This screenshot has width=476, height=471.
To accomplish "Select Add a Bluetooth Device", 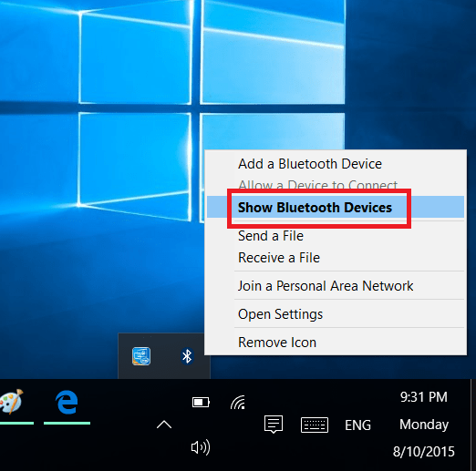I will tap(336, 164).
